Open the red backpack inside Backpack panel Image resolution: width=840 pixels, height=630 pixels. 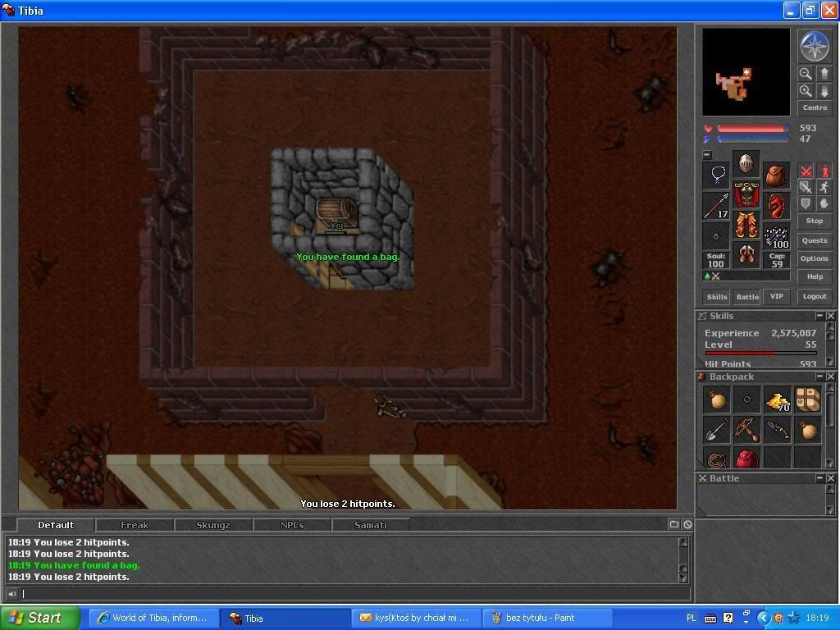point(746,458)
